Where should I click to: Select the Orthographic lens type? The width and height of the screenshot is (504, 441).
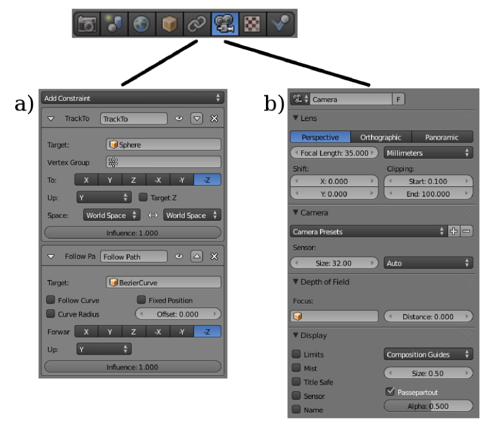pos(381,137)
